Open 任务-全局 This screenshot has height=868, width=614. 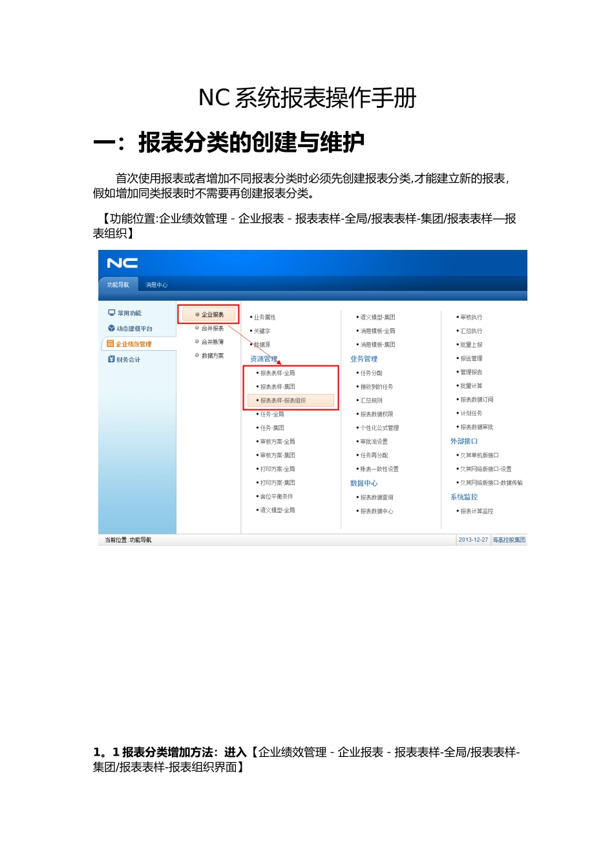tap(272, 414)
